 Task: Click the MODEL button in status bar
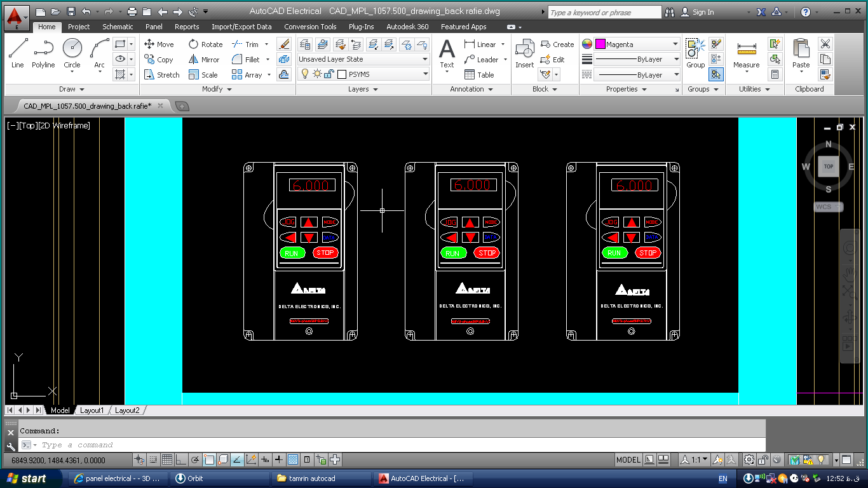coord(628,459)
